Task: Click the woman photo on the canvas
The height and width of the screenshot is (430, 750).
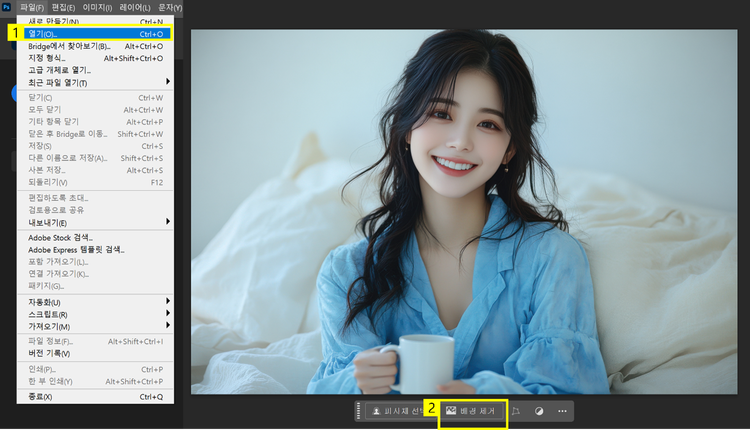Action: pos(464,212)
